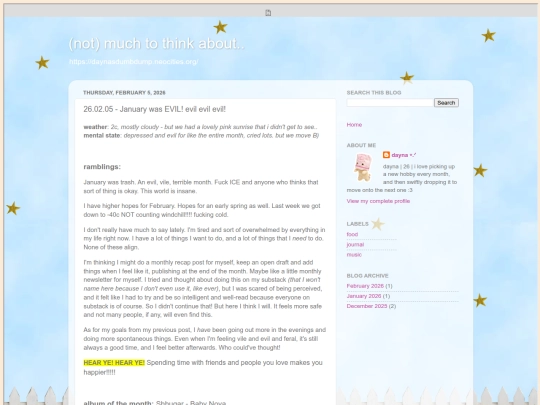The width and height of the screenshot is (540, 405).
Task: Filter posts by the food label
Action: 352,234
